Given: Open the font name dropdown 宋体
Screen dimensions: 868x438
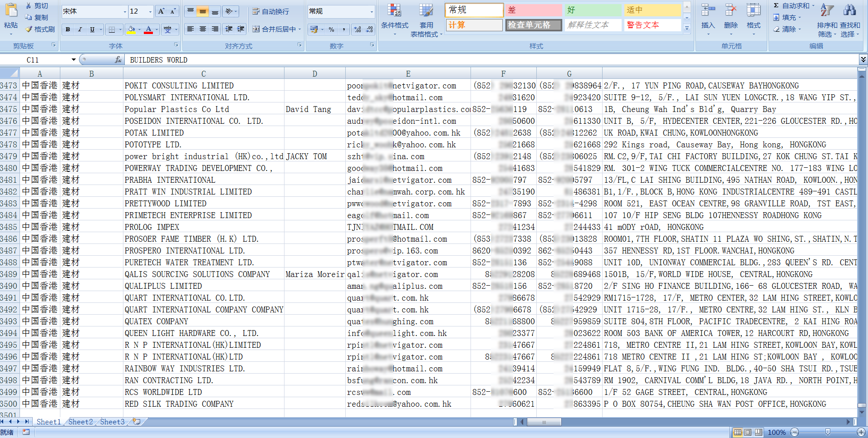Looking at the screenshot, I should 125,11.
